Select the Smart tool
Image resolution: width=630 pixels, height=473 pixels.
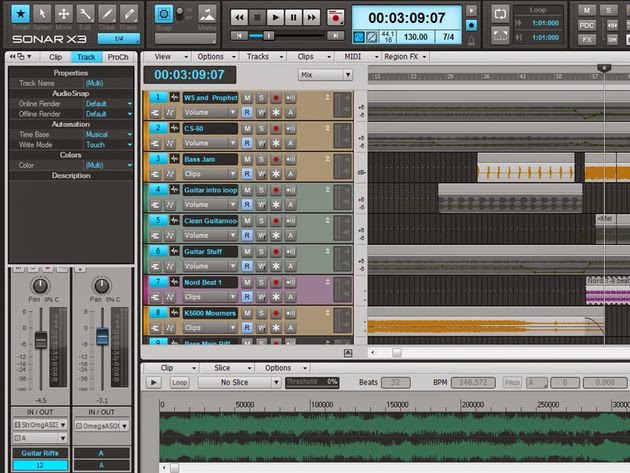[20, 14]
